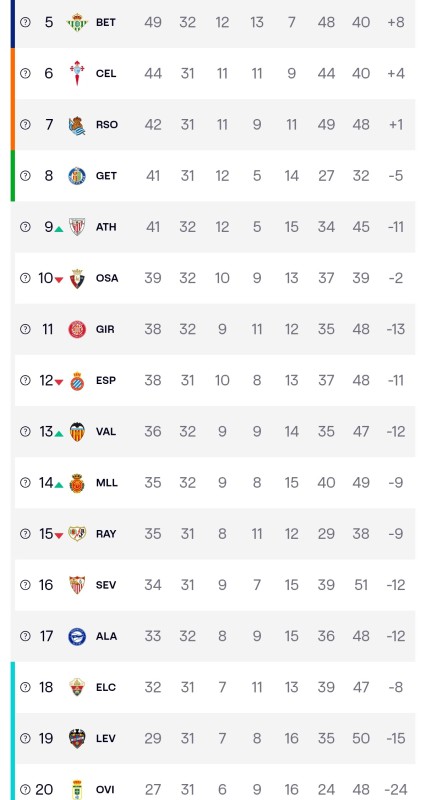Click the Celta Vigo crest icon
Screen dimensions: 426x800
tap(77, 73)
